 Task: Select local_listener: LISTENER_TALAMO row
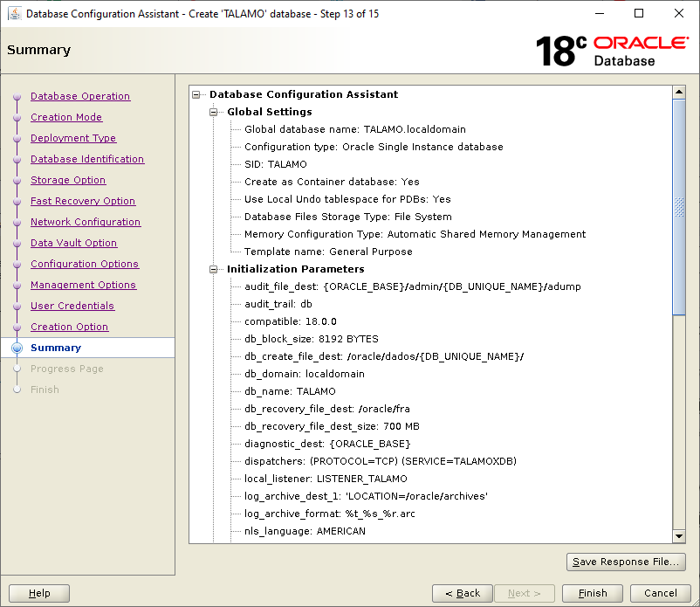click(x=326, y=479)
